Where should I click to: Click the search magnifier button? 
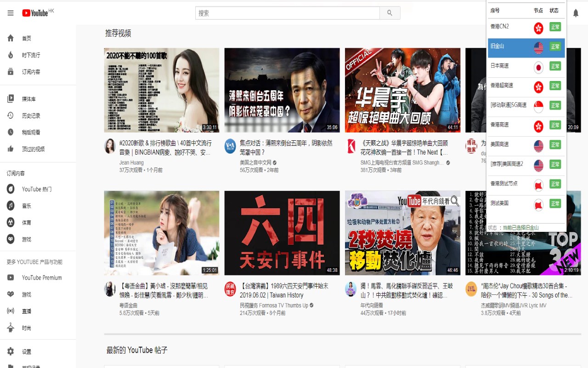[x=390, y=13]
